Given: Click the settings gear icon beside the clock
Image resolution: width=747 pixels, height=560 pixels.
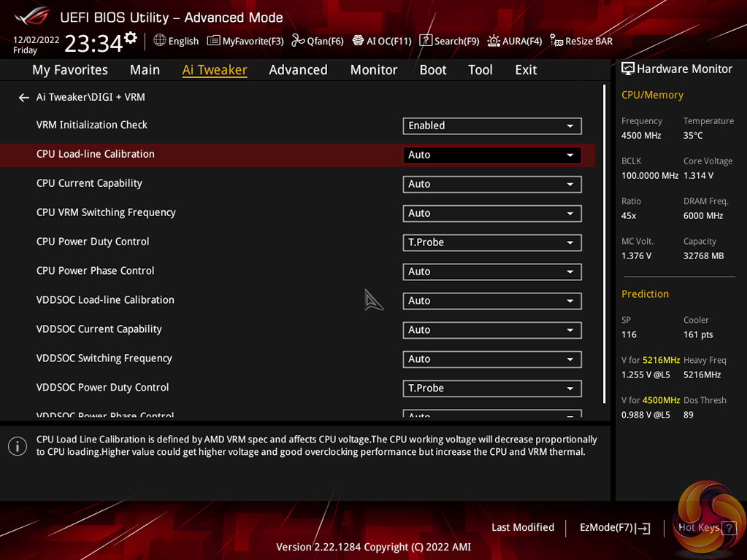Looking at the screenshot, I should [131, 37].
